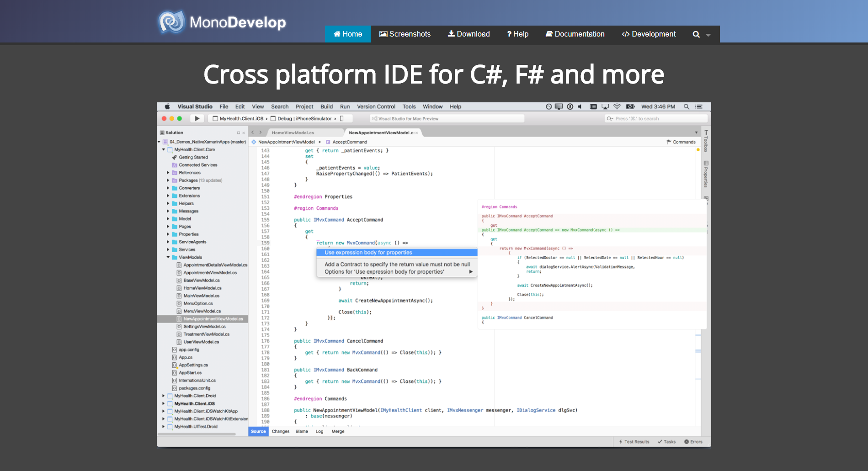Open the Development nav item
Viewport: 868px width, 471px height.
coord(649,34)
